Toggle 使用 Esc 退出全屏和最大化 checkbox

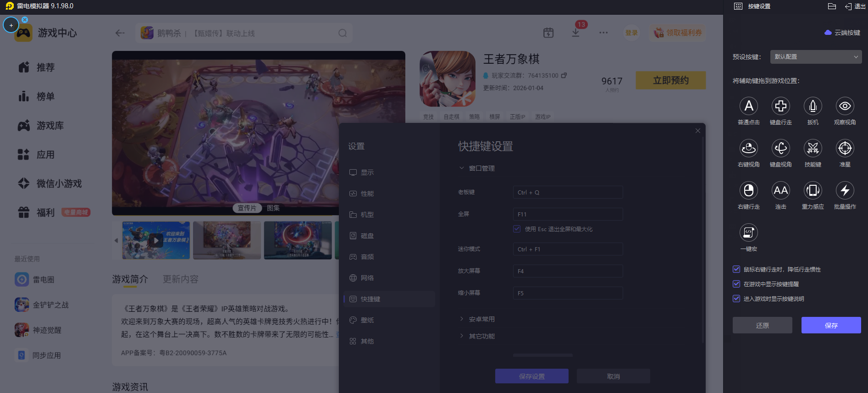[x=517, y=229]
